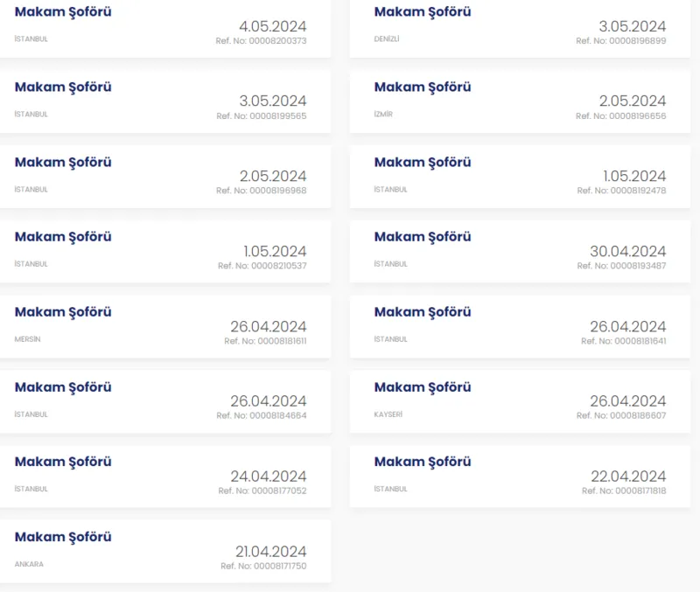The image size is (700, 592).
Task: Click the Ref. No 00008196656 text
Action: 621,116
